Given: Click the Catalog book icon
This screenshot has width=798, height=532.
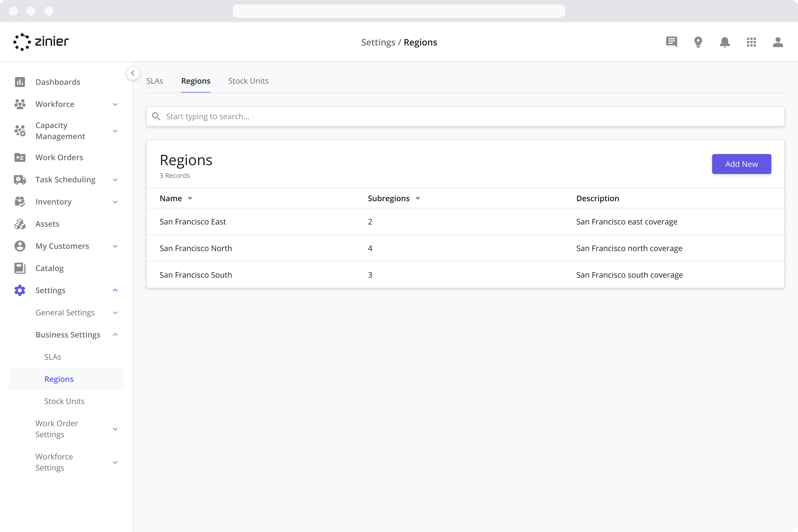Looking at the screenshot, I should [20, 268].
